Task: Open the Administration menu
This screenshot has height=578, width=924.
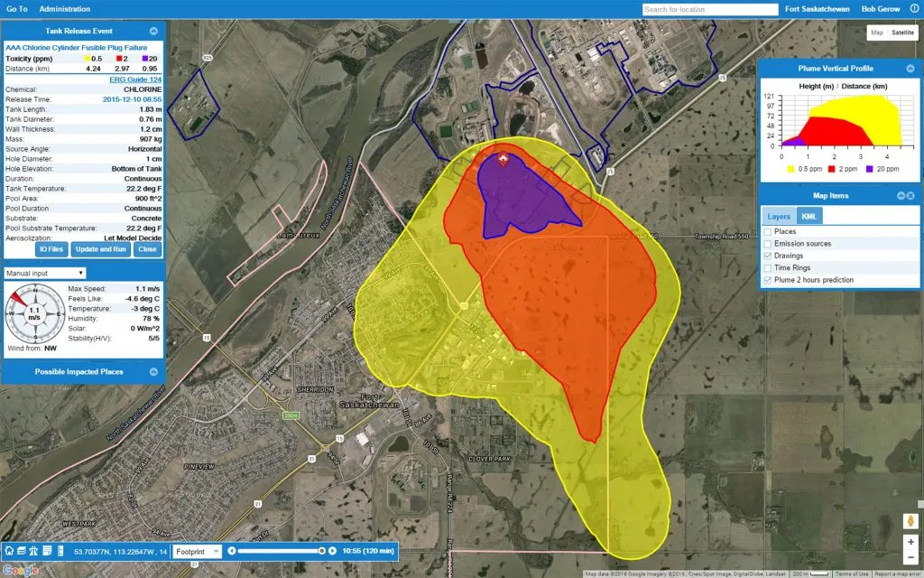Action: (66, 9)
